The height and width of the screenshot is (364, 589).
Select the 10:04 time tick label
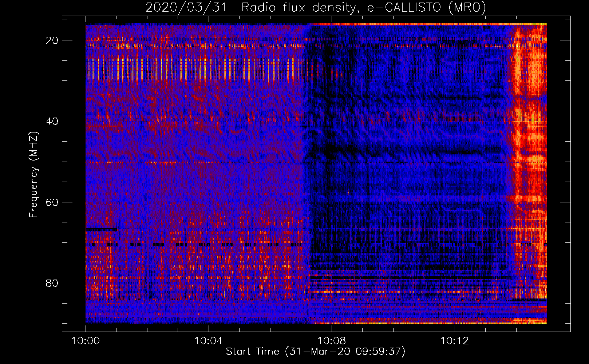[x=208, y=341]
